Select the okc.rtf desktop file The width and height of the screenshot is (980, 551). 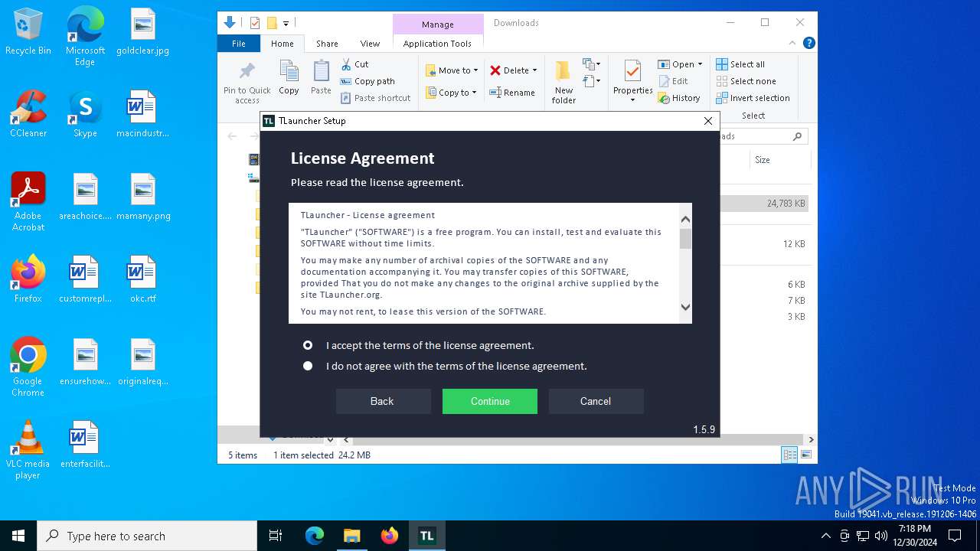pos(142,279)
